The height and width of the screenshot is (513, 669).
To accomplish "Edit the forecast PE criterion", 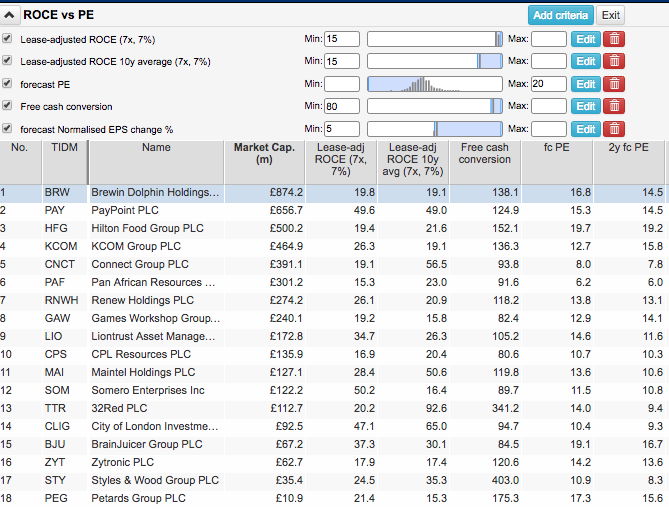I will coord(586,84).
